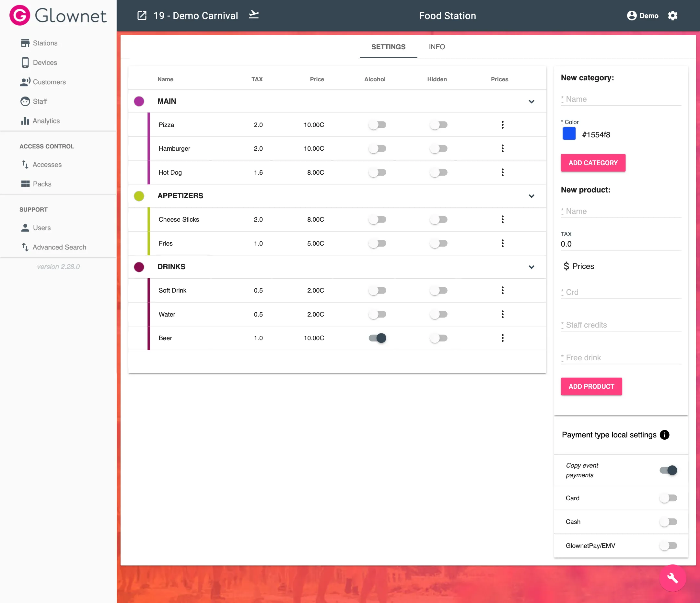Click the Crd price field

coord(621,292)
